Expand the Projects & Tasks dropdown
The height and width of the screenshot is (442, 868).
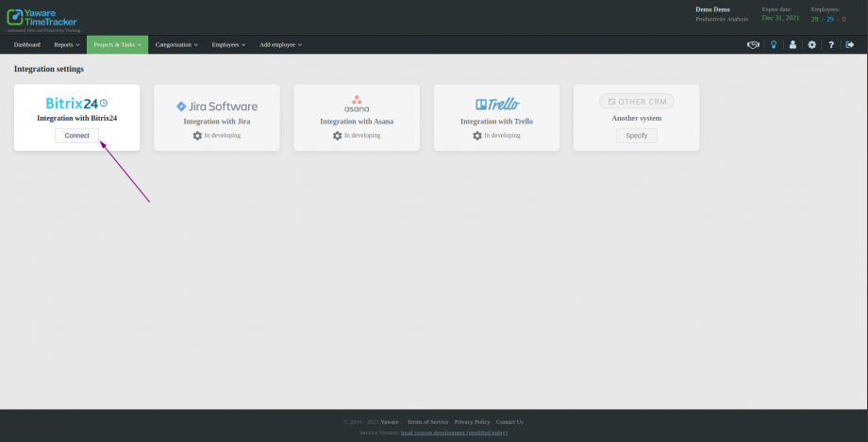point(117,45)
